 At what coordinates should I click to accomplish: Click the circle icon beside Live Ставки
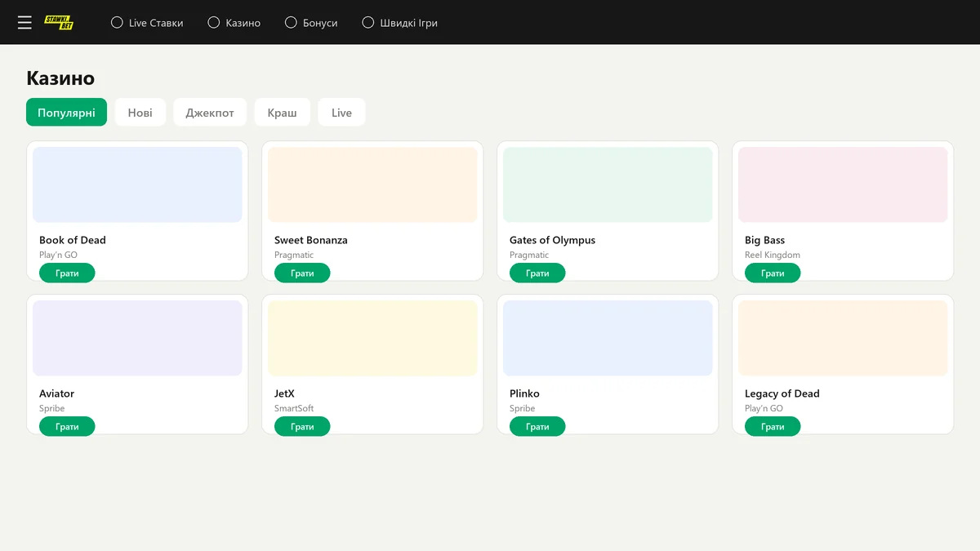coord(117,23)
